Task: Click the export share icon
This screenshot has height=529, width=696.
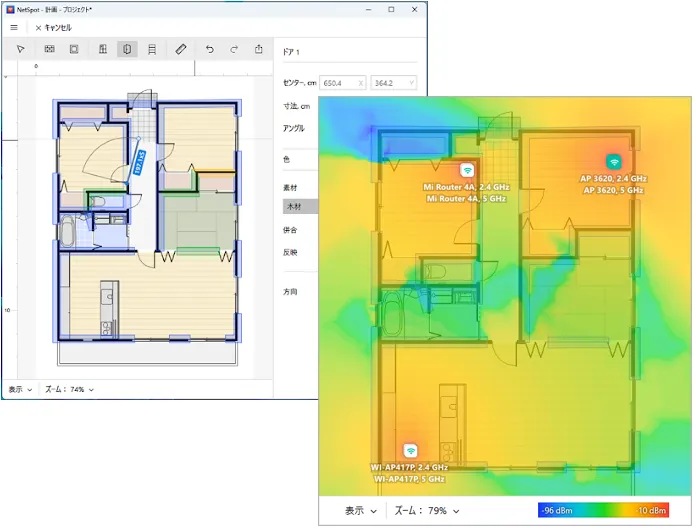Action: pyautogui.click(x=259, y=49)
